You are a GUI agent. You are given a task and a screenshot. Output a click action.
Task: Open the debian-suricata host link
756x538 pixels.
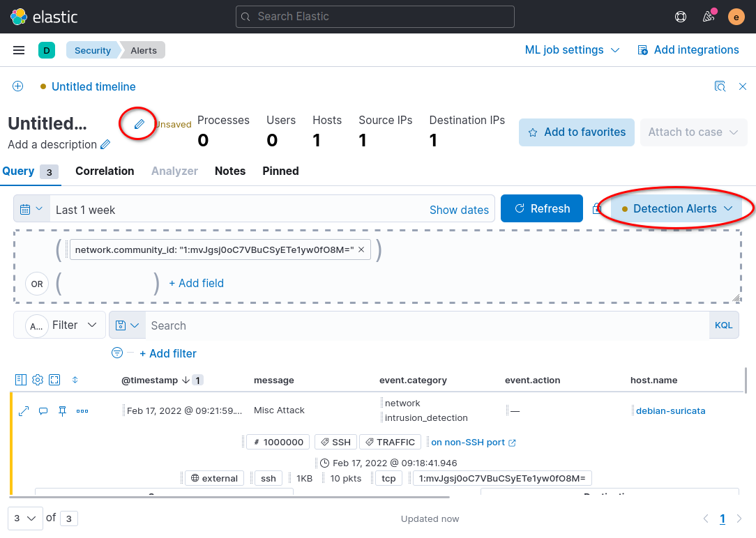670,411
